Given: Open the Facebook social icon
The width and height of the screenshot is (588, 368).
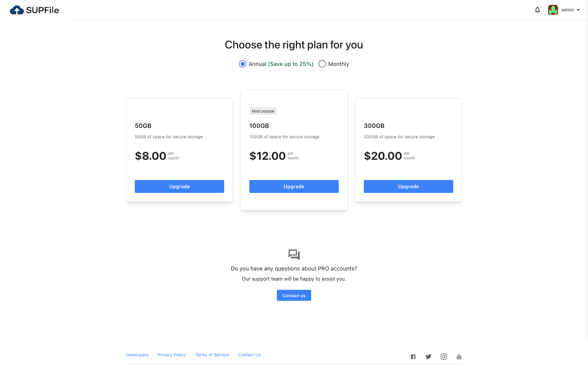Looking at the screenshot, I should (x=413, y=357).
